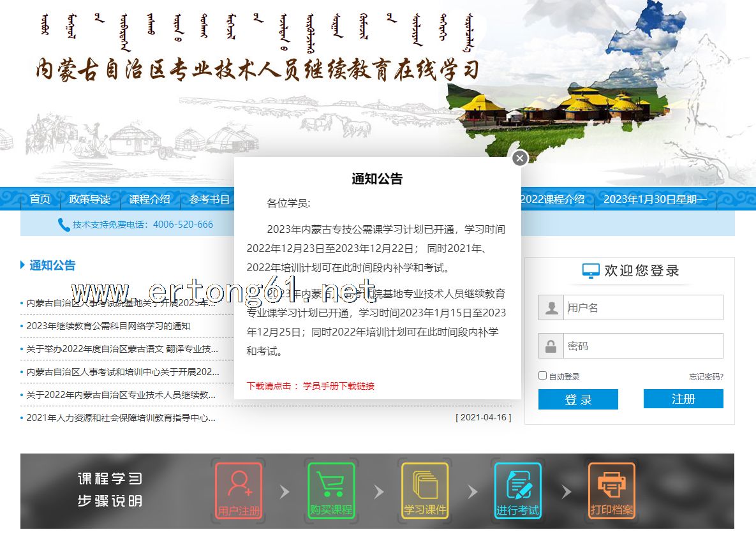This screenshot has height=539, width=756.
Task: Close the 通知公告 popup dialog
Action: (x=520, y=158)
